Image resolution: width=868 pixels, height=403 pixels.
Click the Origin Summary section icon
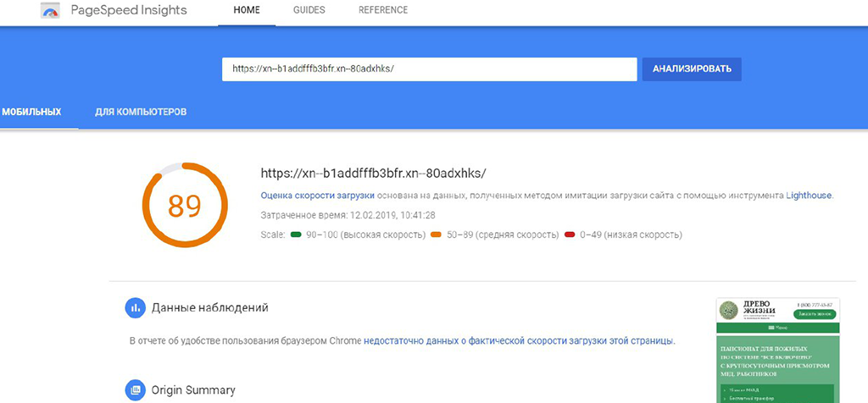click(135, 389)
